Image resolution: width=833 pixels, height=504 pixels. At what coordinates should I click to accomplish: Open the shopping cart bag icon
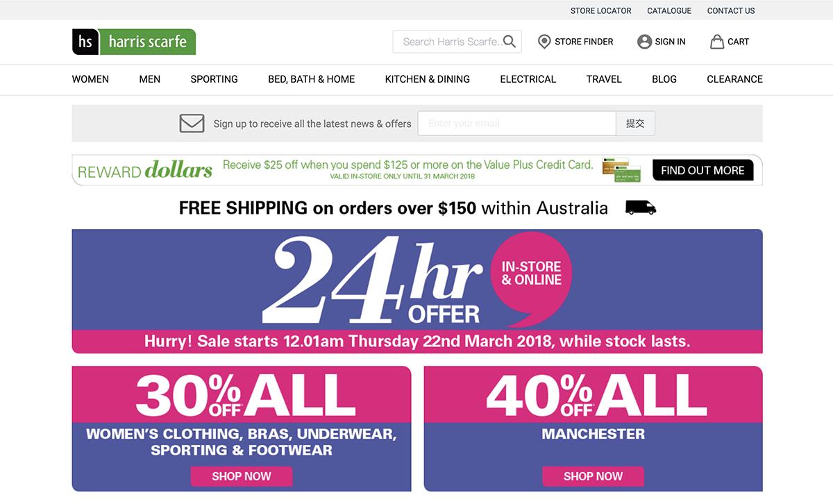pos(716,42)
